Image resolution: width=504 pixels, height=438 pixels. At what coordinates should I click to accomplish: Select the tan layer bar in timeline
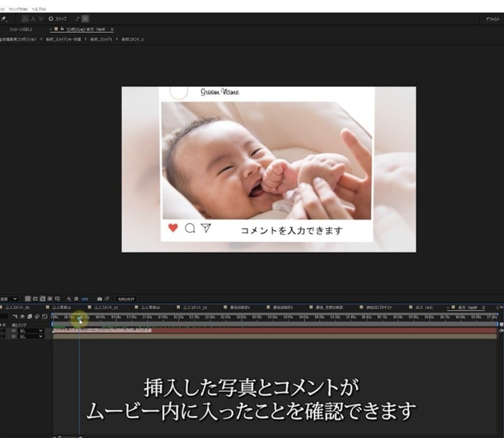point(275,336)
